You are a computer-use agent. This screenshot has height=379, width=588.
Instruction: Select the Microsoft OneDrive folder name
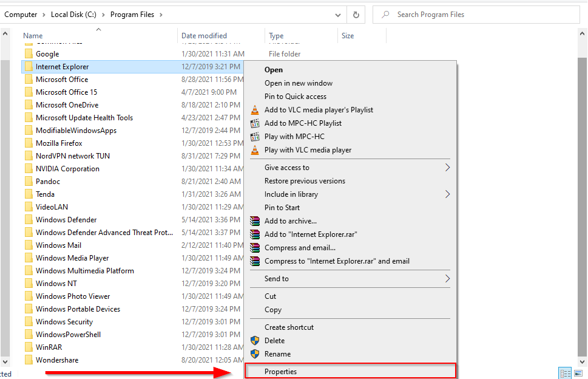coord(67,105)
